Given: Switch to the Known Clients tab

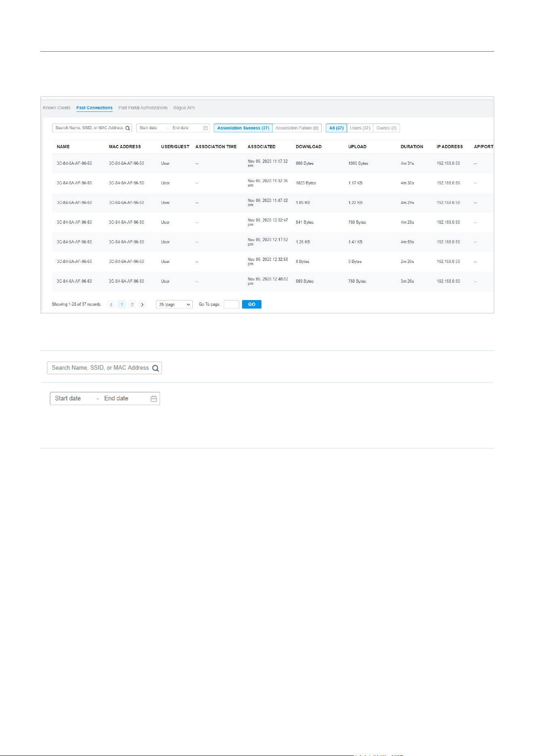Looking at the screenshot, I should [x=57, y=108].
